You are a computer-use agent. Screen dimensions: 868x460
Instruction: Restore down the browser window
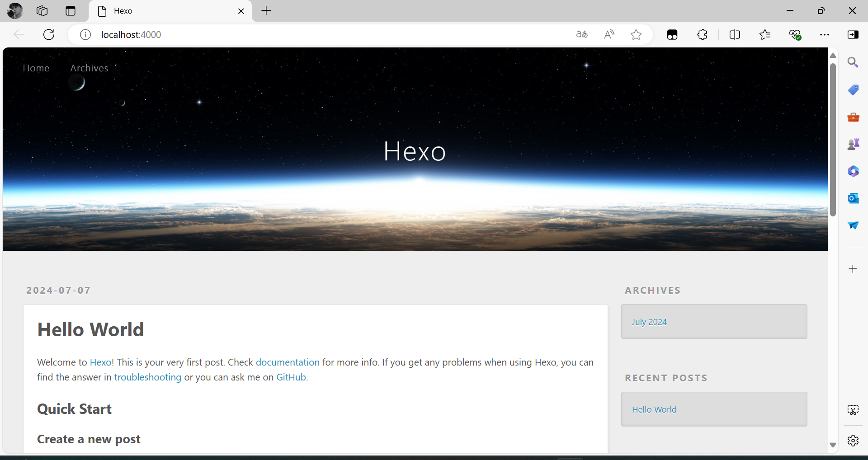[x=821, y=11]
